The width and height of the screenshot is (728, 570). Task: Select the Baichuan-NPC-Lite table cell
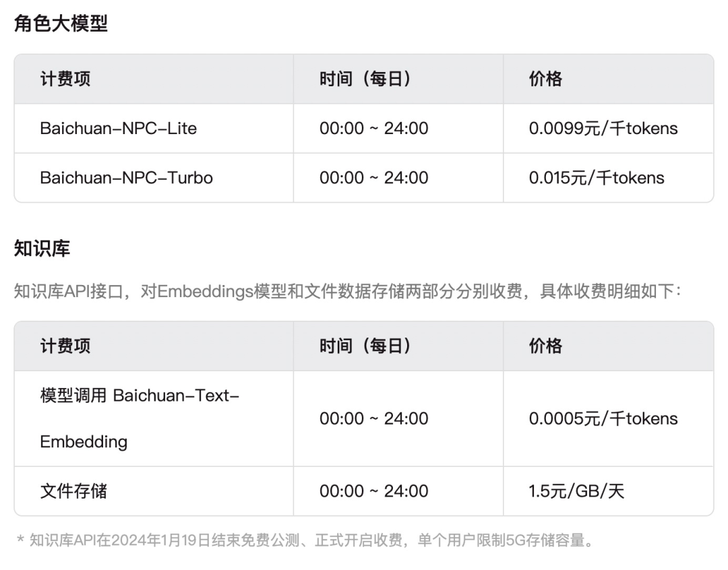[154, 128]
